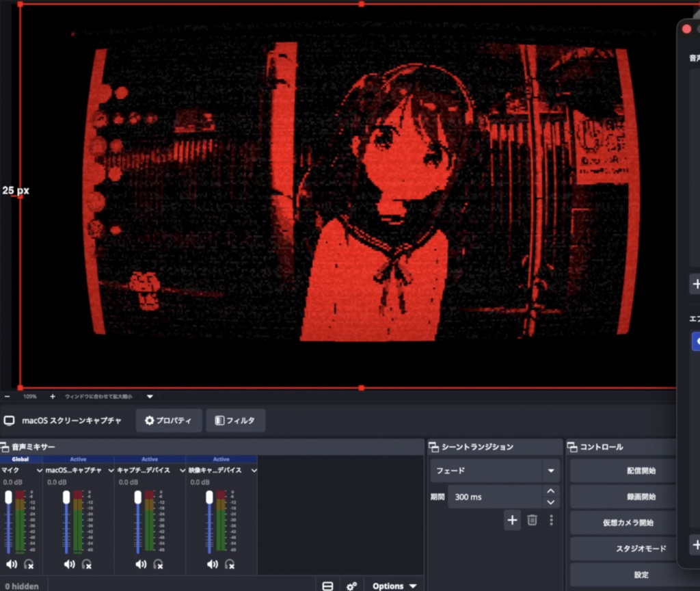Toggle monitoring icon on 映像キャプチャデバイス channel
Screen dimensions: 700x591
click(x=230, y=564)
